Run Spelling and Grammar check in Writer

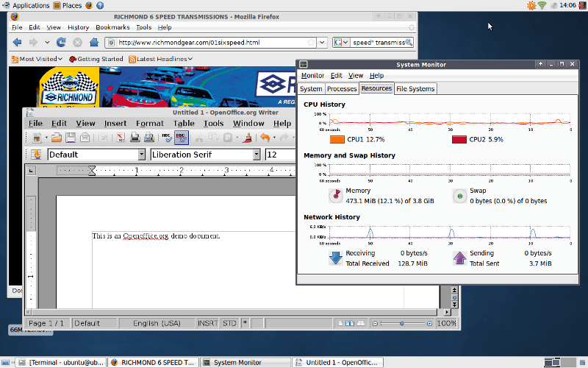point(167,138)
